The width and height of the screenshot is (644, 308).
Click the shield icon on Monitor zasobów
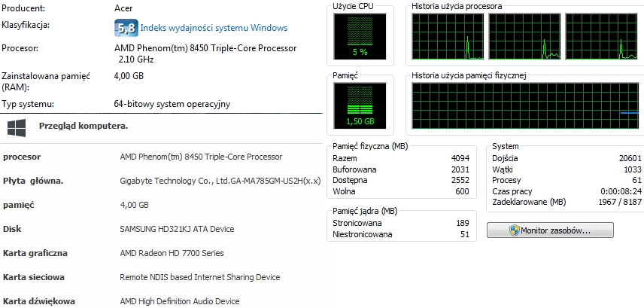pyautogui.click(x=515, y=230)
